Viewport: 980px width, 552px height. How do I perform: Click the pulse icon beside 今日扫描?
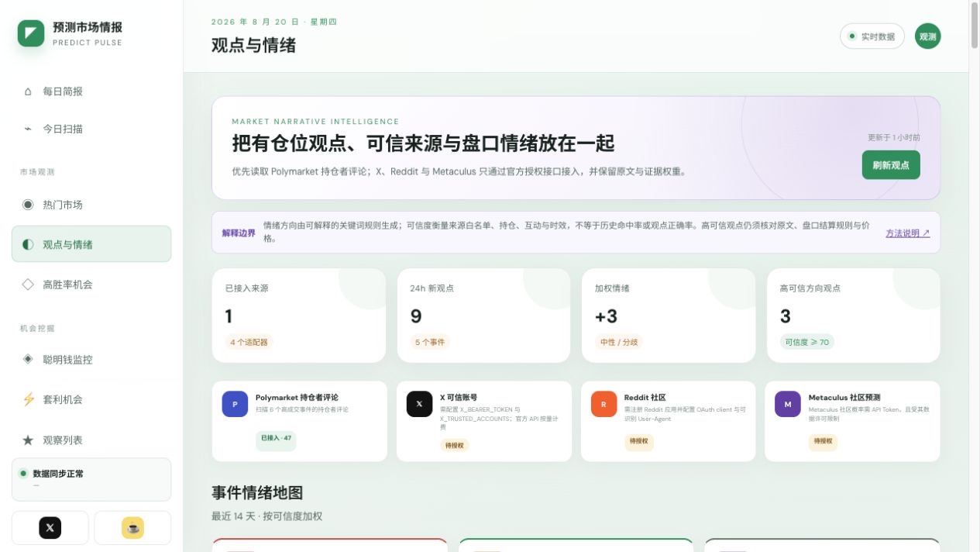click(x=28, y=129)
